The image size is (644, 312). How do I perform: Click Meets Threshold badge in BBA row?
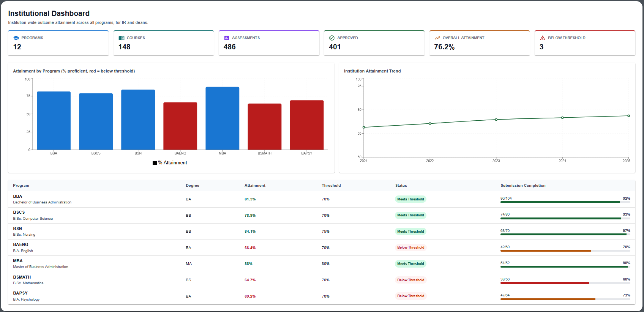tap(410, 199)
